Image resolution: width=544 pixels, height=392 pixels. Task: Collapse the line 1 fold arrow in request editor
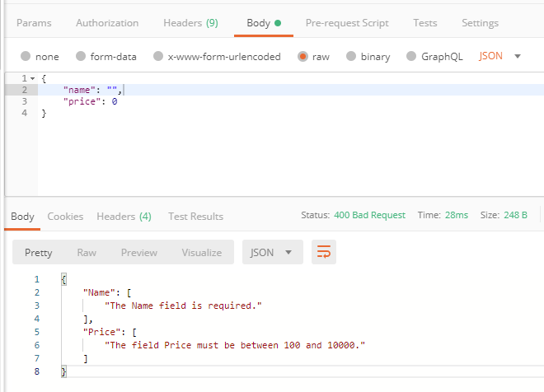(33, 79)
